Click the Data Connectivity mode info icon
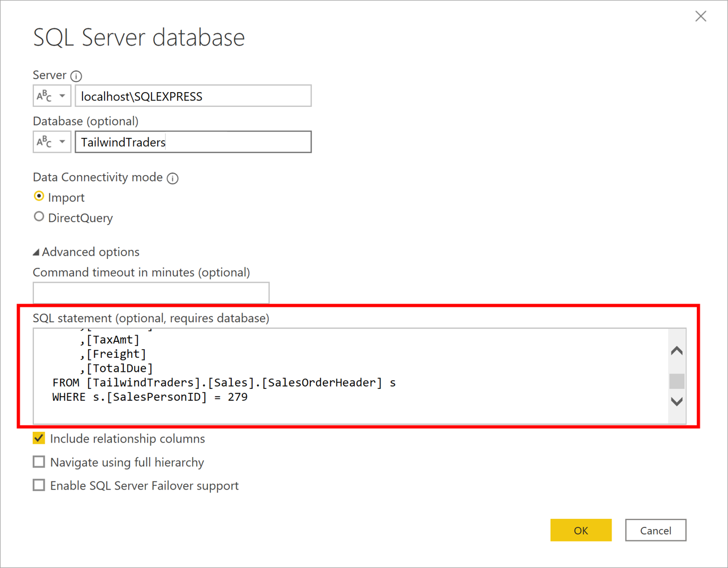Viewport: 728px width, 568px height. 173,177
